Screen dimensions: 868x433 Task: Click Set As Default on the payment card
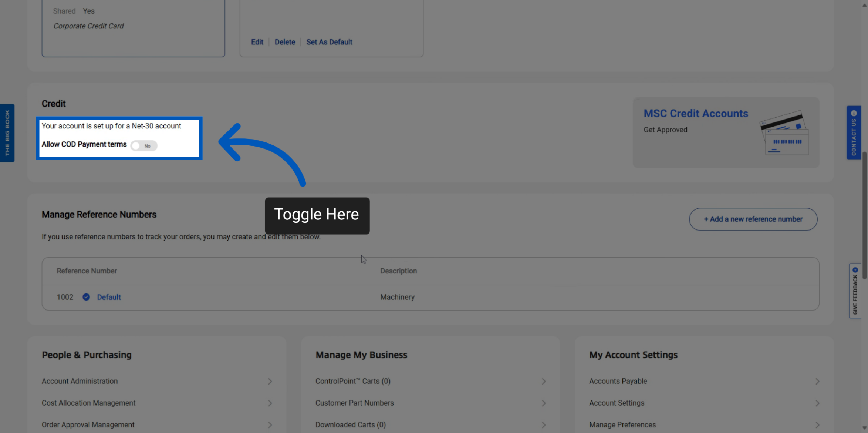tap(329, 42)
